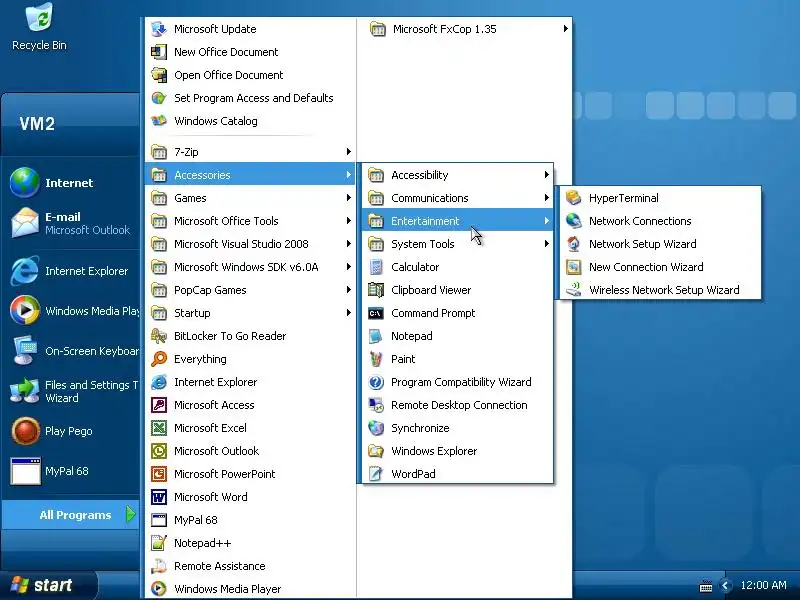
Task: Expand the Microsoft Visual Studio 2008 arrow
Action: 348,243
